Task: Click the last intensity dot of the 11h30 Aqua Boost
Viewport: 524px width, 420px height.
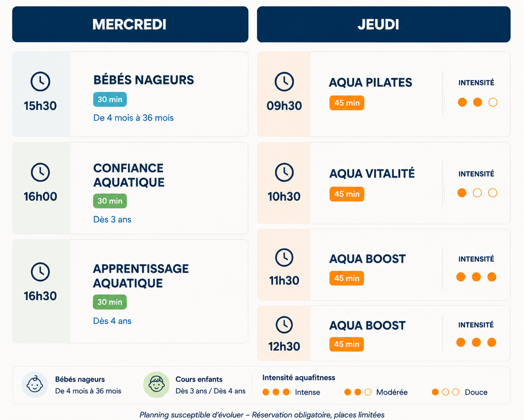Action: tap(492, 277)
